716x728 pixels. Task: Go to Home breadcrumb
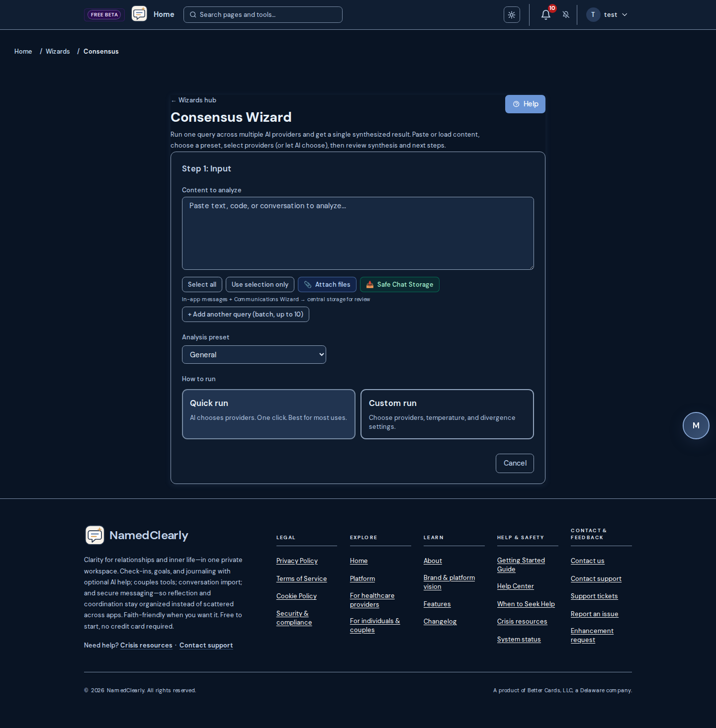23,51
